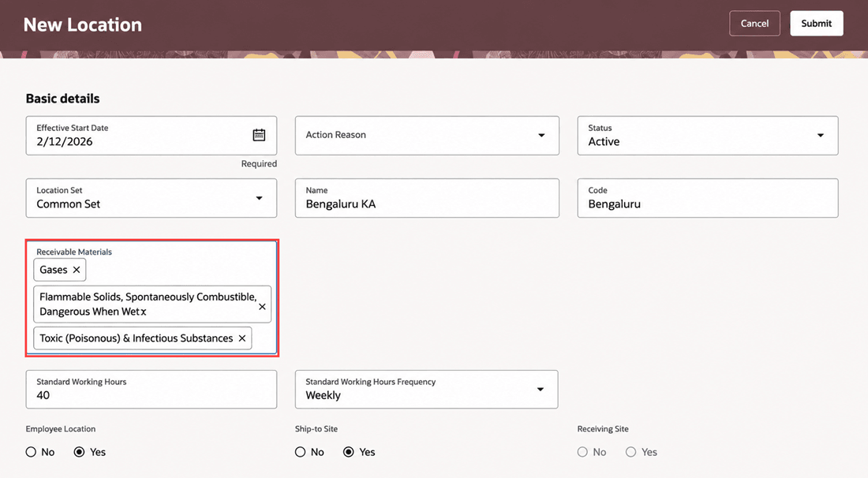868x478 pixels.
Task: Expand the Location Set dropdown
Action: [259, 198]
